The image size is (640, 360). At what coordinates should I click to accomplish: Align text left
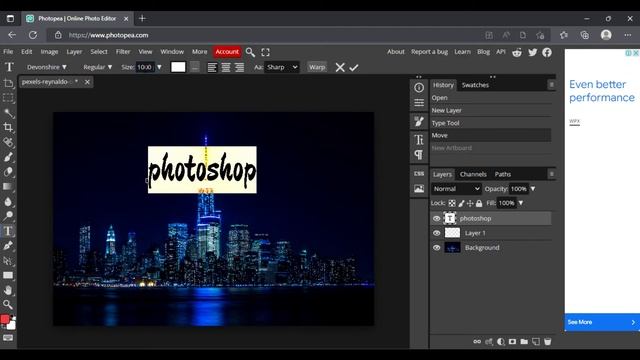(x=212, y=67)
